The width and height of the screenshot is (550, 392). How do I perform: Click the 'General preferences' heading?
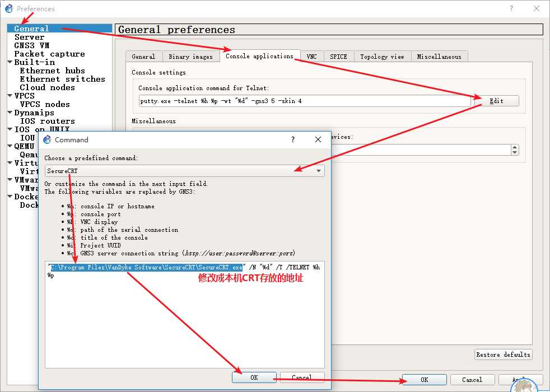tap(177, 30)
